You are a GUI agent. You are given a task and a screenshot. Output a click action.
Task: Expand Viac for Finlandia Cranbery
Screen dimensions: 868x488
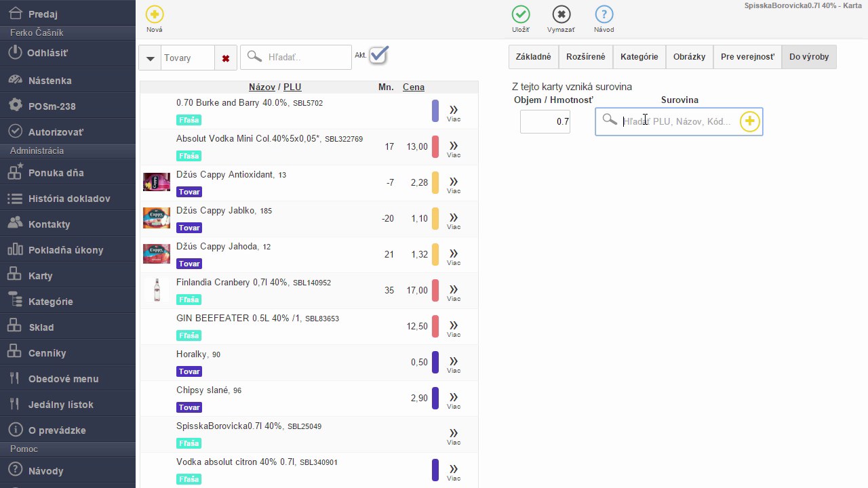click(x=454, y=292)
